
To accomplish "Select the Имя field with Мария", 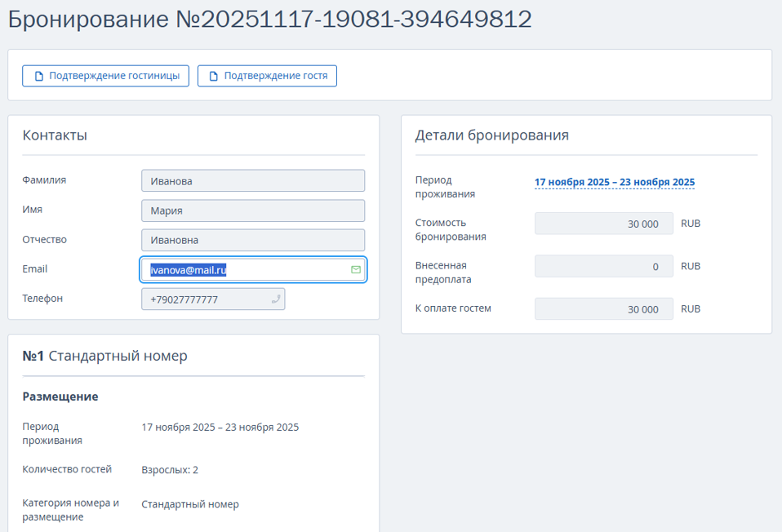I will click(x=253, y=211).
